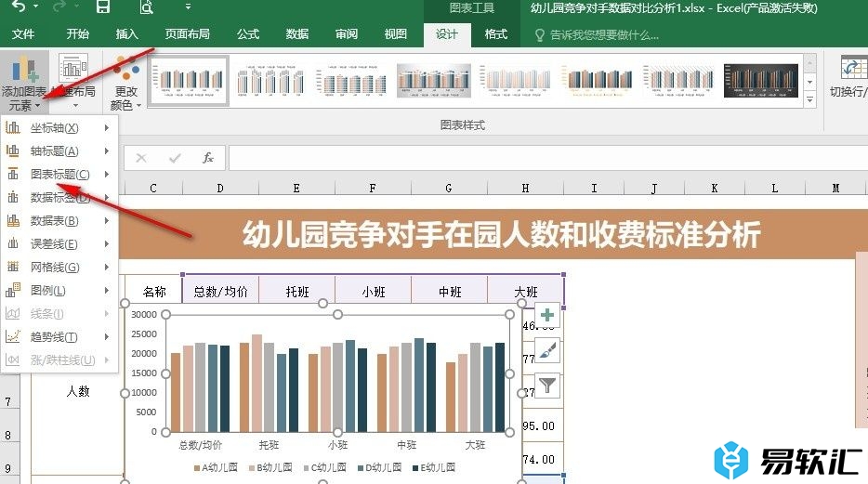The image size is (868, 484).
Task: Open the 数据表(B) submenu
Action: pos(59,221)
